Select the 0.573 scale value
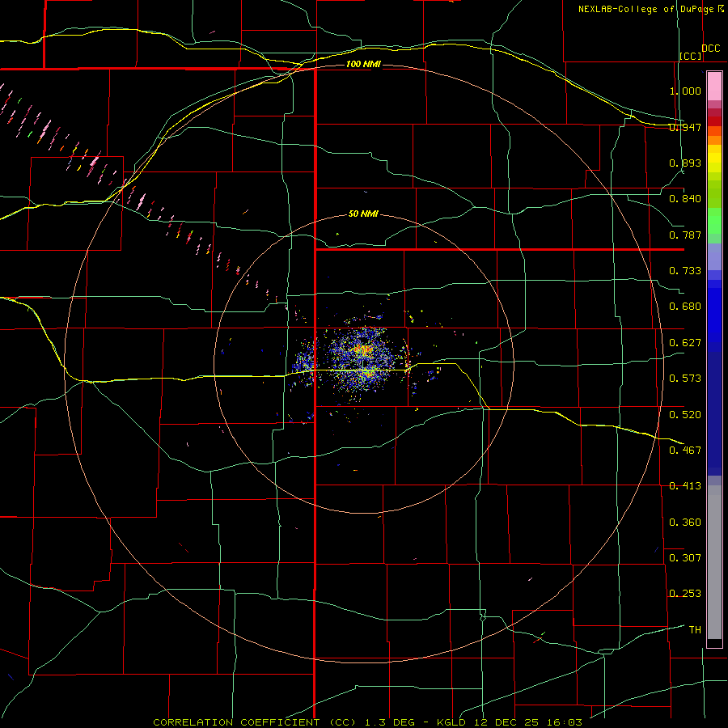This screenshot has height=728, width=728. [685, 379]
